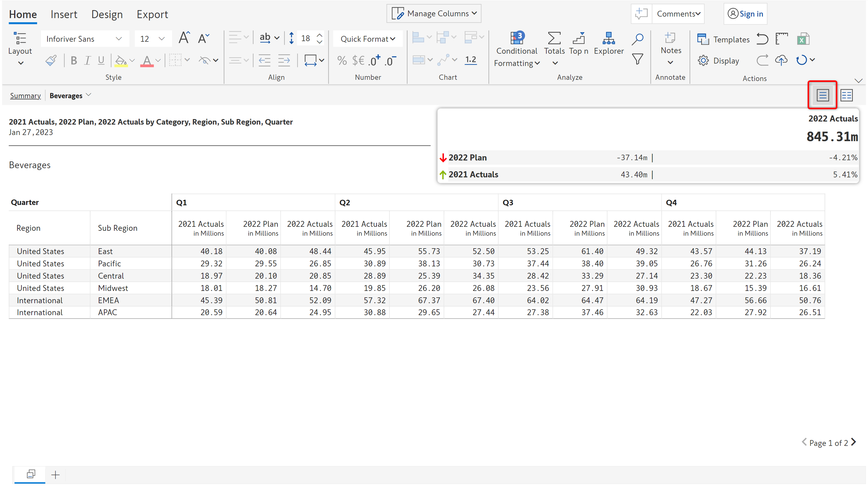Open the yellow fill color swatch
Viewport: 868px width, 487px height.
tap(121, 61)
